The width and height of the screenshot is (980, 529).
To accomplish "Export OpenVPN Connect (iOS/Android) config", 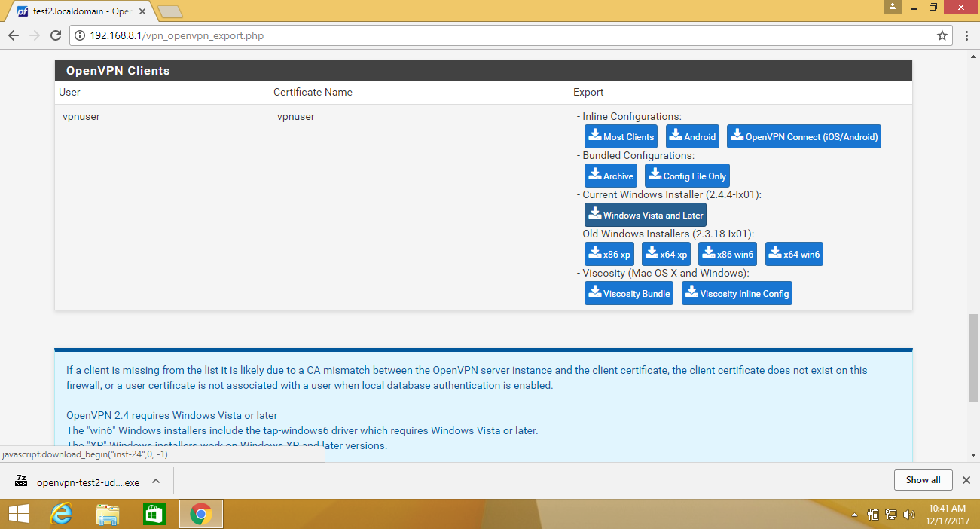I will pyautogui.click(x=804, y=136).
